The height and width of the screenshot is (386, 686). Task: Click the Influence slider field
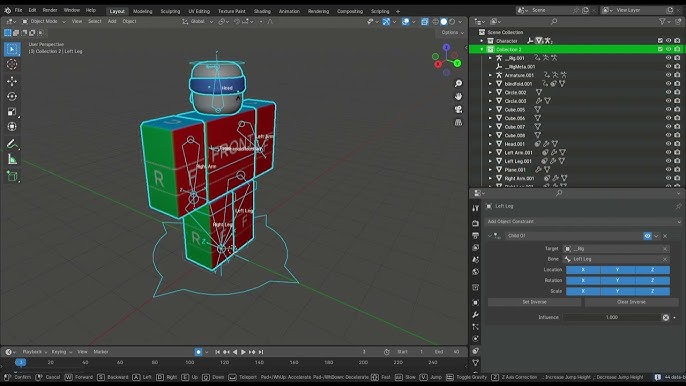612,317
